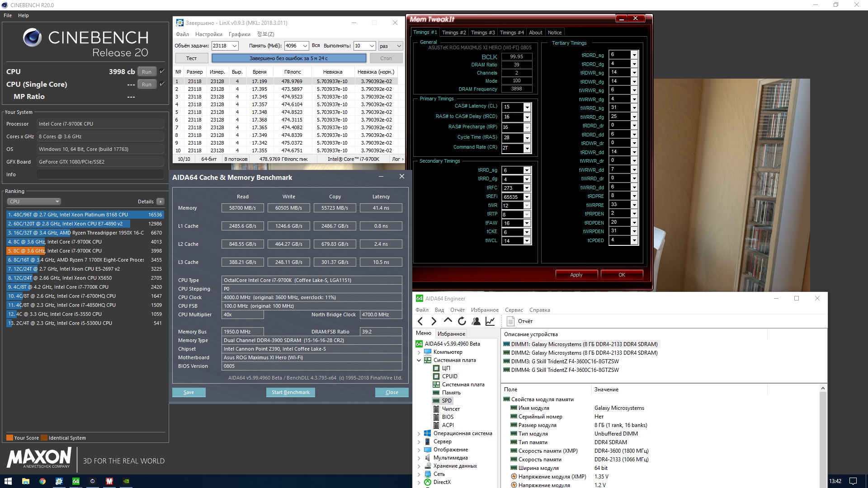Select the Чипсет tree node
This screenshot has width=868, height=488.
pyautogui.click(x=450, y=409)
